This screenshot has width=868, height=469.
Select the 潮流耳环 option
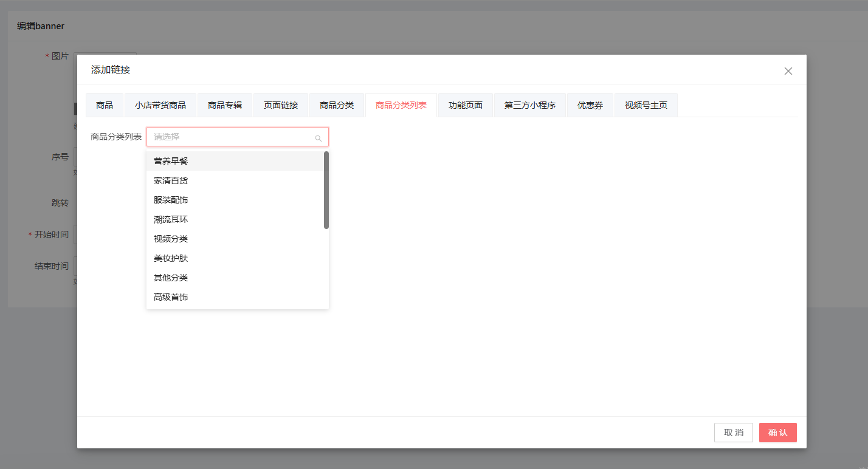(x=235, y=219)
